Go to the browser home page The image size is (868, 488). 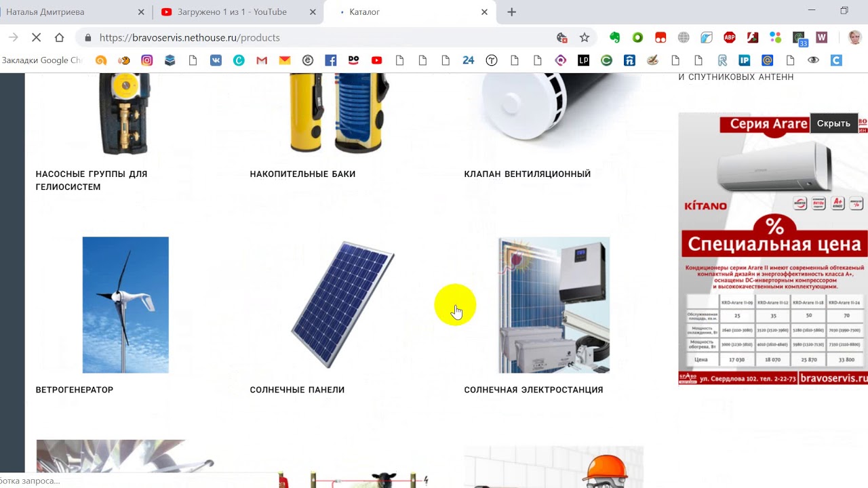[x=59, y=37]
